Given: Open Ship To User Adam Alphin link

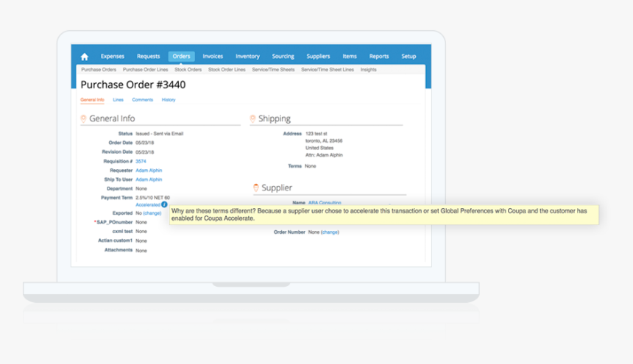Looking at the screenshot, I should [149, 179].
